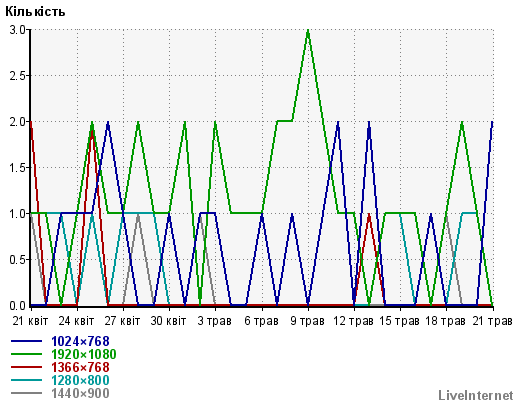This screenshot has height=405, width=520.
Task: Click the 1440×900 legend label
Action: (80, 393)
